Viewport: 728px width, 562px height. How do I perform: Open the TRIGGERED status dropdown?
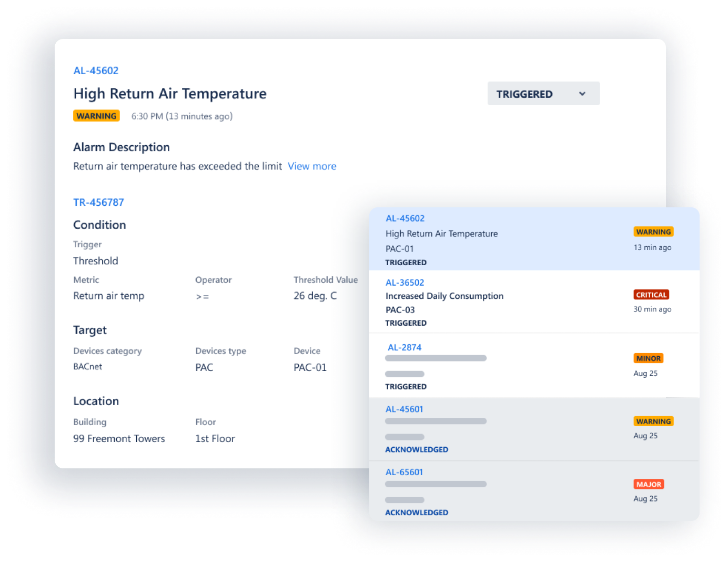click(543, 94)
